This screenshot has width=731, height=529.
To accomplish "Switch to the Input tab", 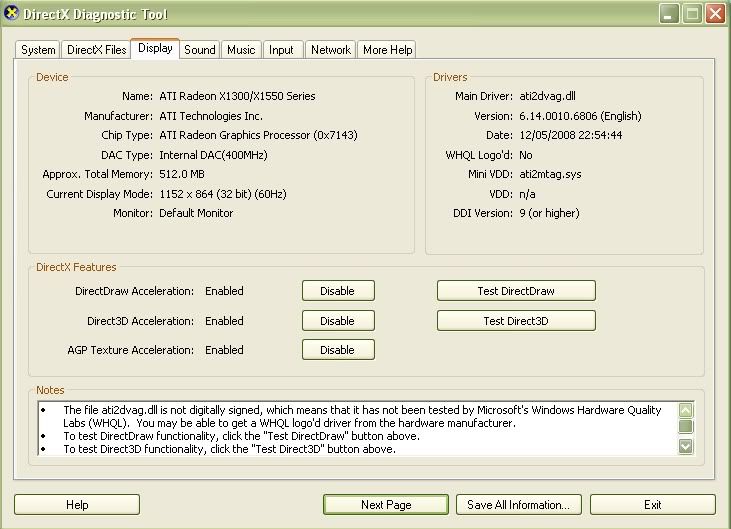I will pyautogui.click(x=281, y=49).
